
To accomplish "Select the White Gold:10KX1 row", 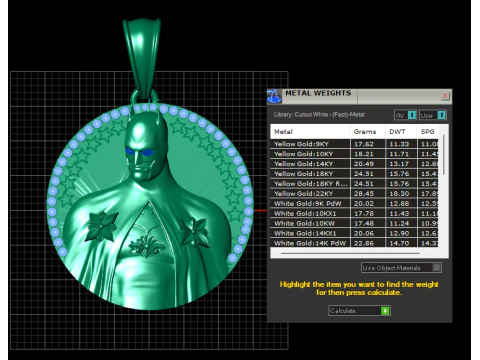I will tap(354, 213).
